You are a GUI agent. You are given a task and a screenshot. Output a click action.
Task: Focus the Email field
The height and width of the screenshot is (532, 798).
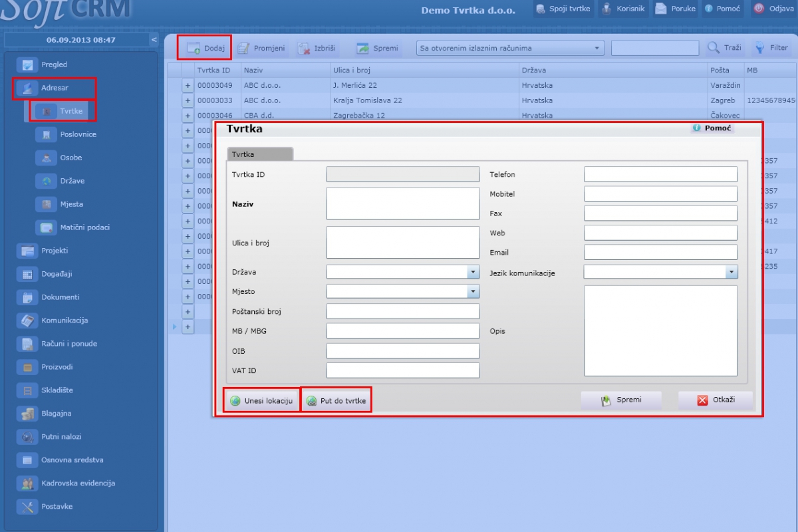click(x=661, y=252)
